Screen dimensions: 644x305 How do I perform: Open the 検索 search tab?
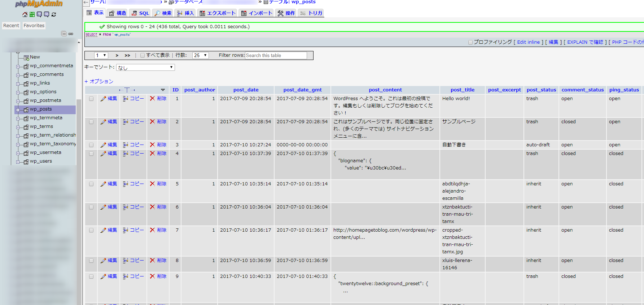point(163,13)
